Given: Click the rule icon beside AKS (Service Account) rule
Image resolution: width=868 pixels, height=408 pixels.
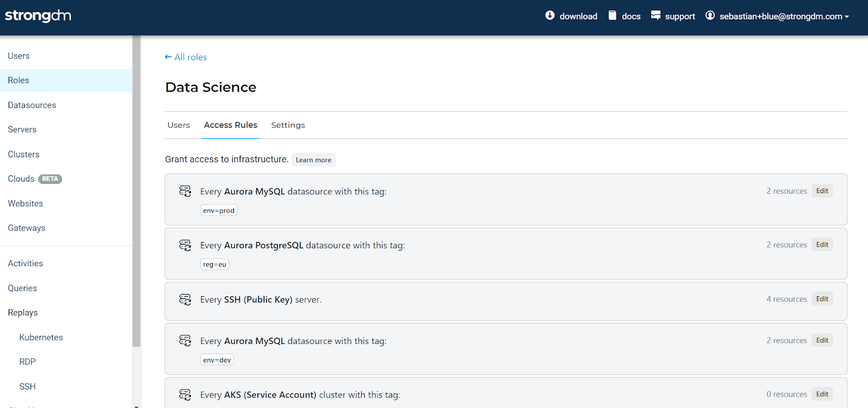Looking at the screenshot, I should [x=186, y=394].
